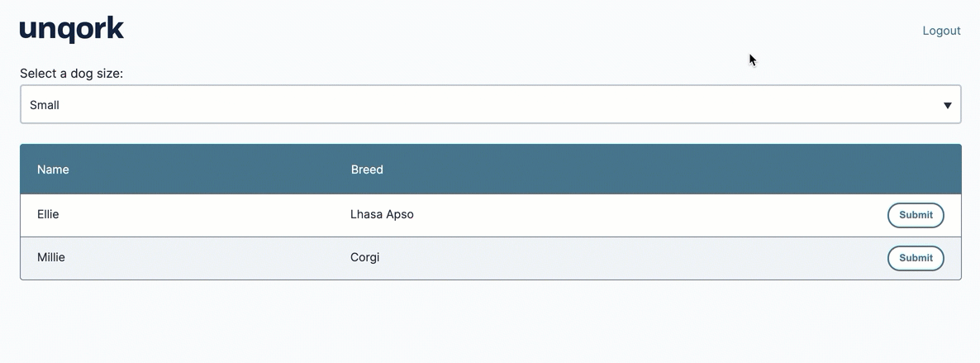Screen dimensions: 980x363
Task: Click blank page area below the table
Action: pos(491,322)
